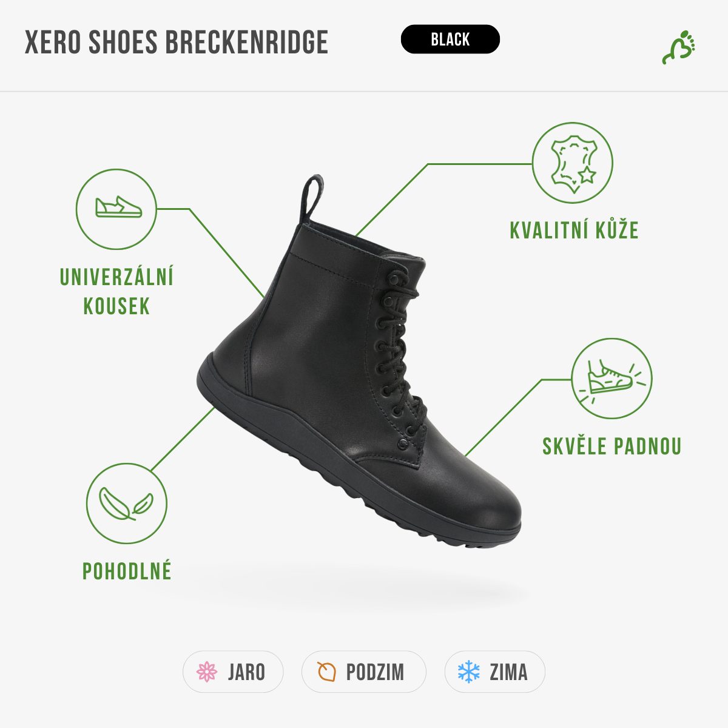Click the SKVĚLE PADNOU label
Viewport: 728px width, 728px height.
(612, 447)
